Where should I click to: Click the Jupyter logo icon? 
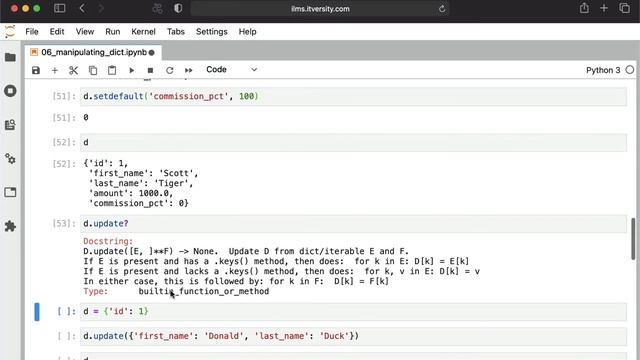[x=10, y=31]
